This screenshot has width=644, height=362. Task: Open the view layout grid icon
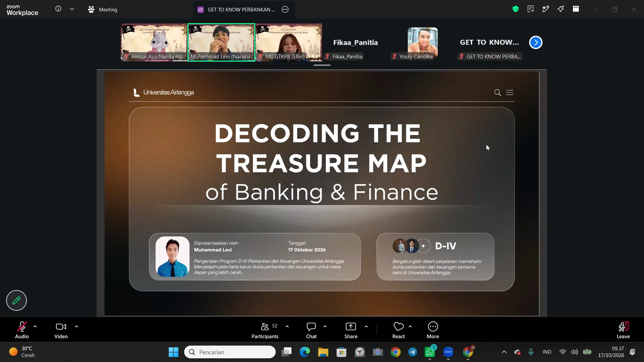[x=576, y=9]
